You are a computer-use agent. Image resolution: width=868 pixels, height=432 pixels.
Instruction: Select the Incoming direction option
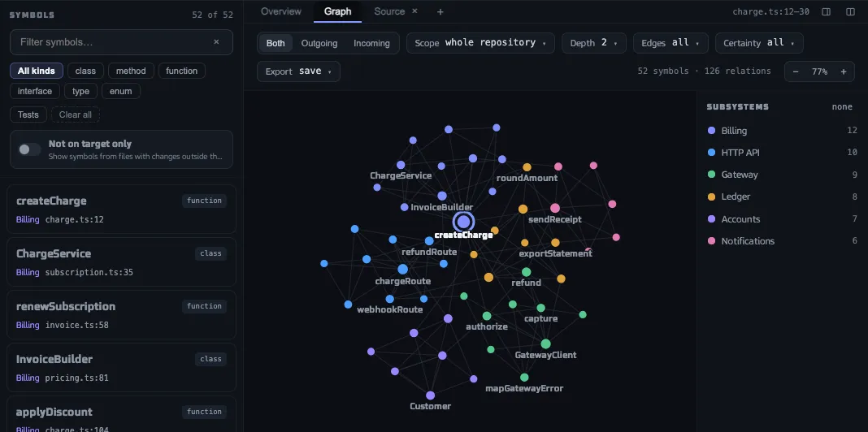371,43
